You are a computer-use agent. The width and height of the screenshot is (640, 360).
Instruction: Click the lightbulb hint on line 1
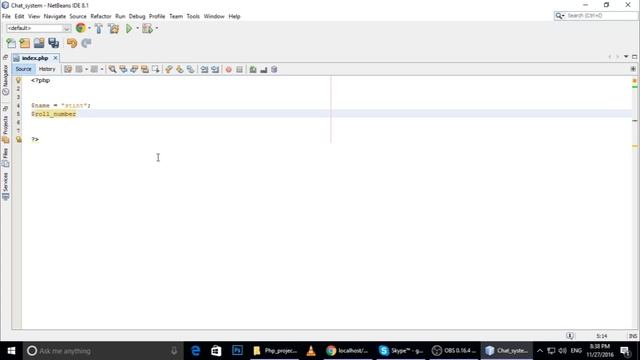point(18,80)
